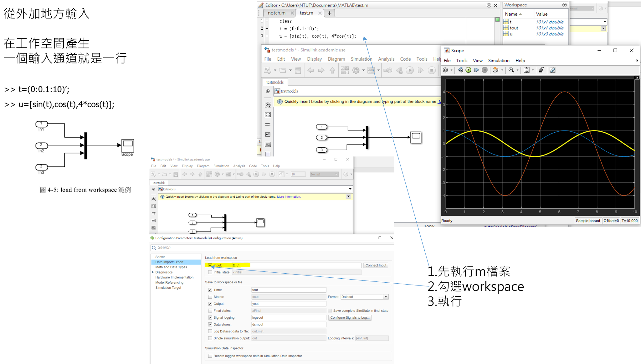641x364 pixels.
Task: Open dropdown arrow beside Scope zoom tool
Action: click(517, 70)
